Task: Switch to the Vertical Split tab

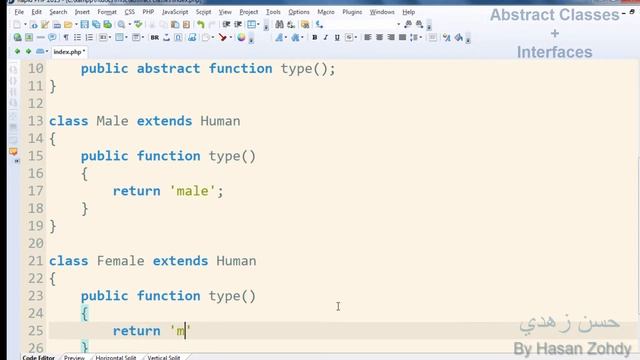Action: 164,357
